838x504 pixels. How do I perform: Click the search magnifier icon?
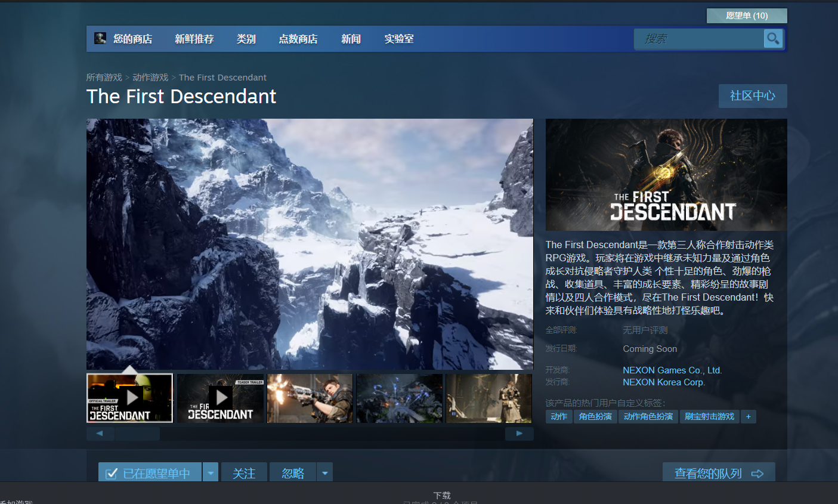(773, 39)
